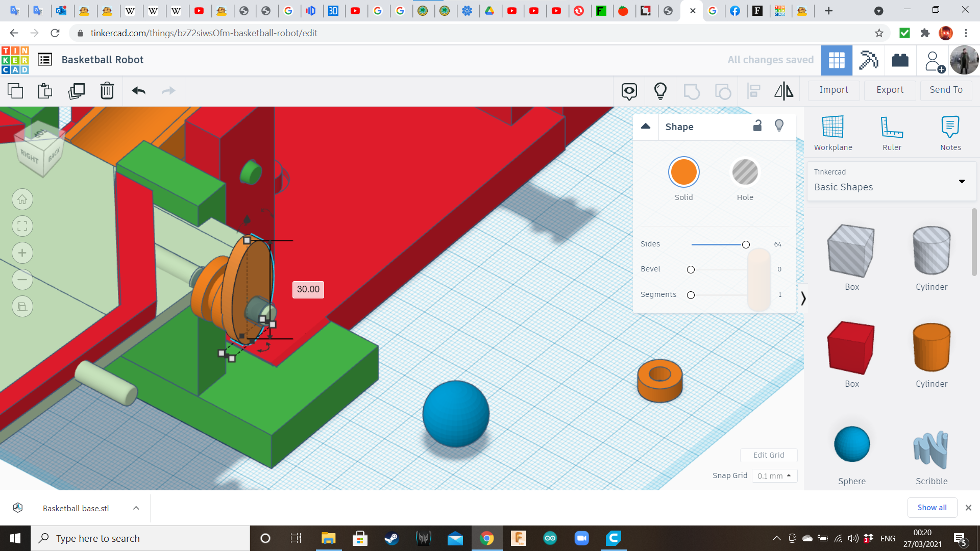The image size is (980, 551).
Task: Click the Copy icon in toolbar
Action: pos(15,91)
